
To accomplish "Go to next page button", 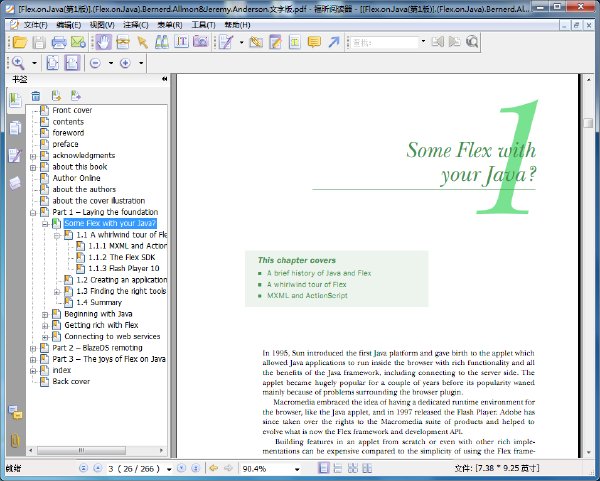I will [x=181, y=468].
